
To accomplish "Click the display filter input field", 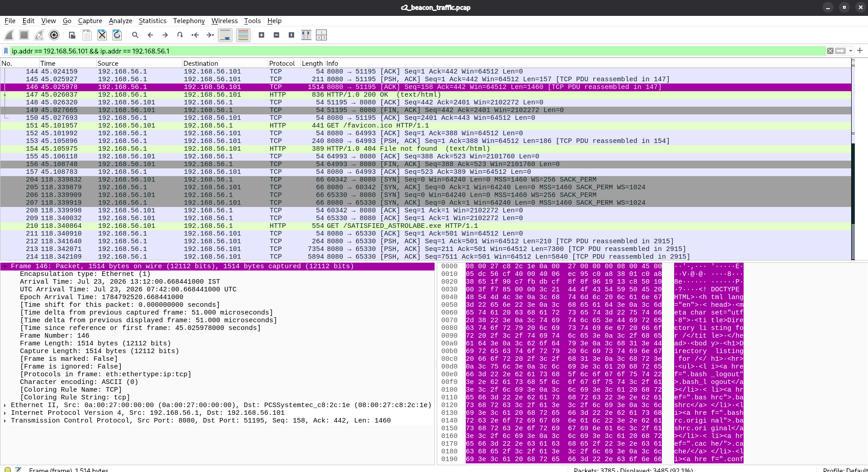I will pyautogui.click(x=418, y=51).
